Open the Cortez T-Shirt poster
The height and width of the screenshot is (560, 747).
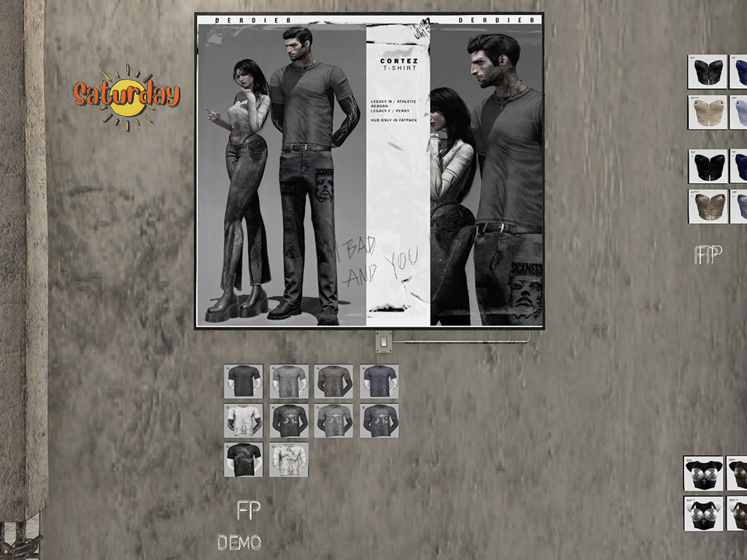[368, 171]
